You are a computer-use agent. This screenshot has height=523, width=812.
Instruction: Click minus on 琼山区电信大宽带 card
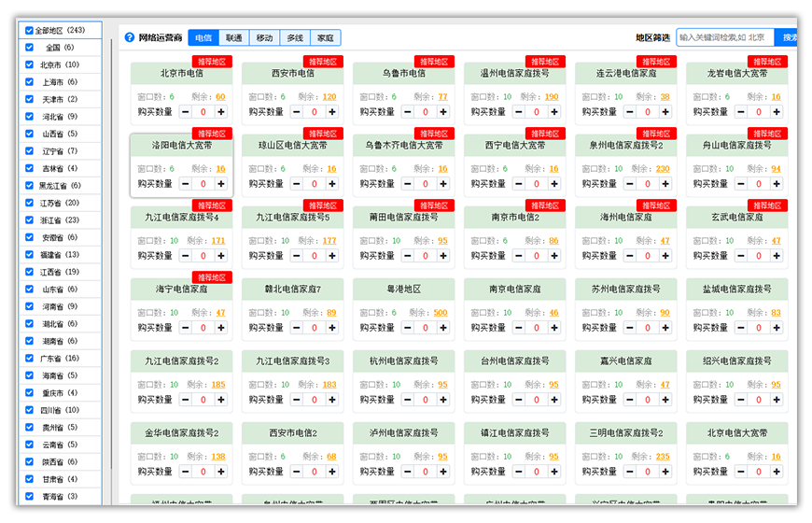(x=297, y=183)
